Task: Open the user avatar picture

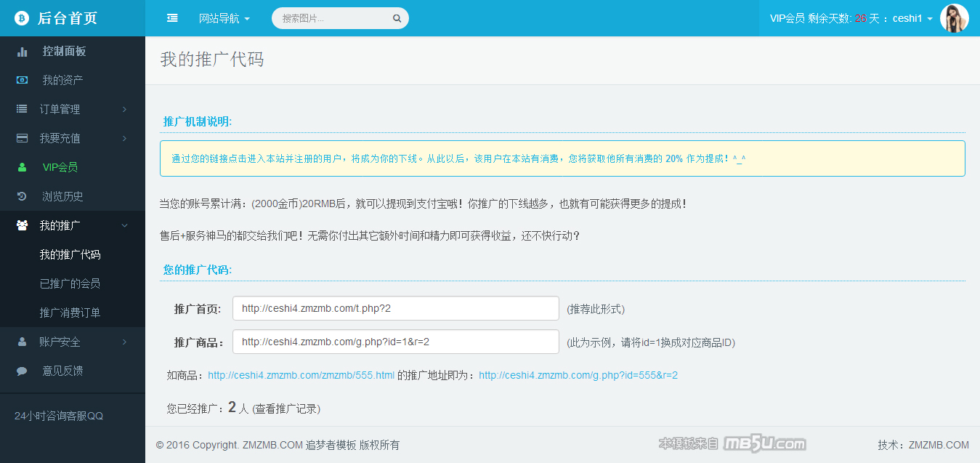Action: tap(954, 18)
